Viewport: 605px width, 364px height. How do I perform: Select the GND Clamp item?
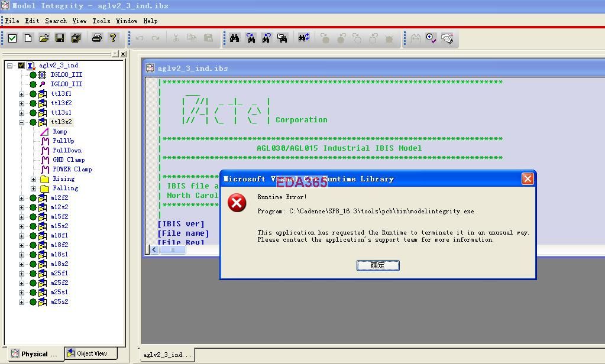[x=69, y=160]
